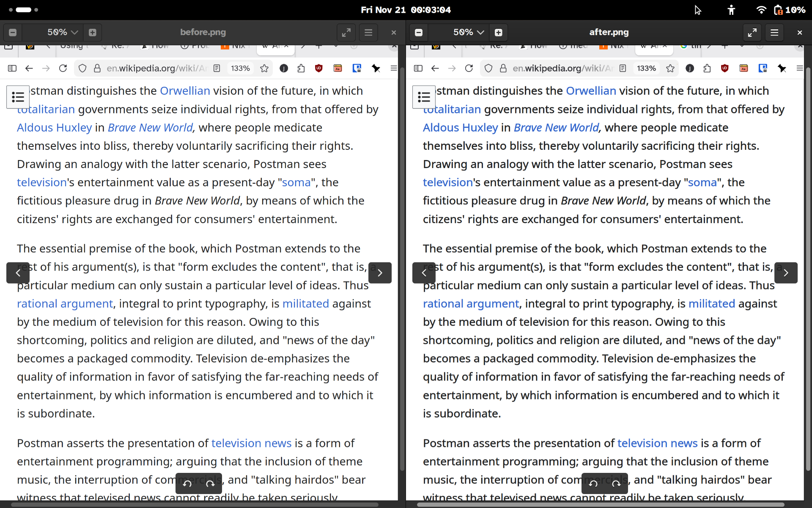Toggle fullscreen in the before.png window
The image size is (812, 508).
[346, 32]
